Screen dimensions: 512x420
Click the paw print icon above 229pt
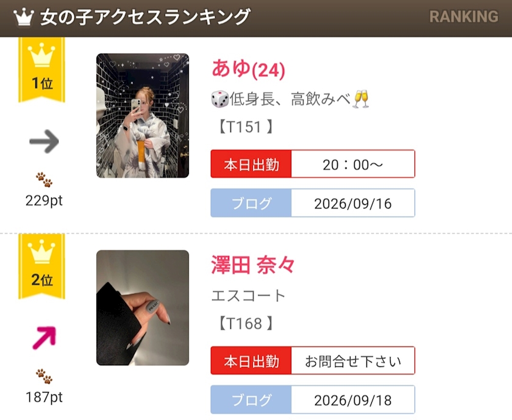(44, 180)
